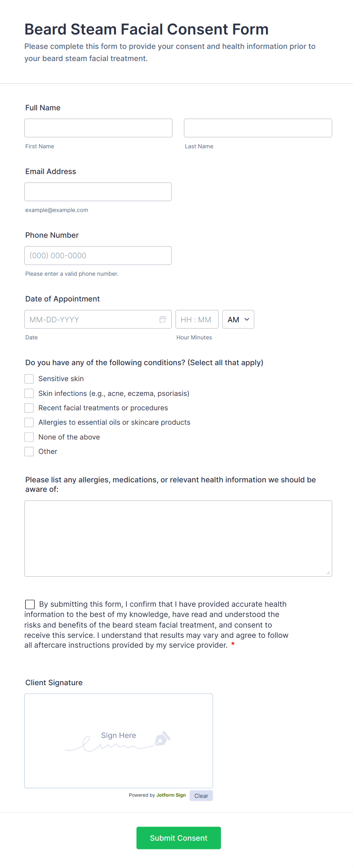The width and height of the screenshot is (353, 868).
Task: Open the calendar date picker icon
Action: 163,319
